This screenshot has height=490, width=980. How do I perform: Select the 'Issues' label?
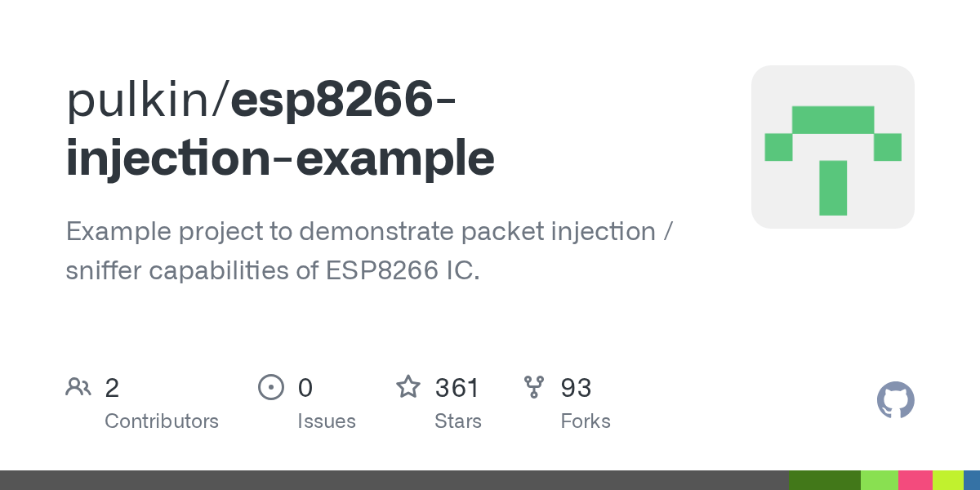coord(327,421)
